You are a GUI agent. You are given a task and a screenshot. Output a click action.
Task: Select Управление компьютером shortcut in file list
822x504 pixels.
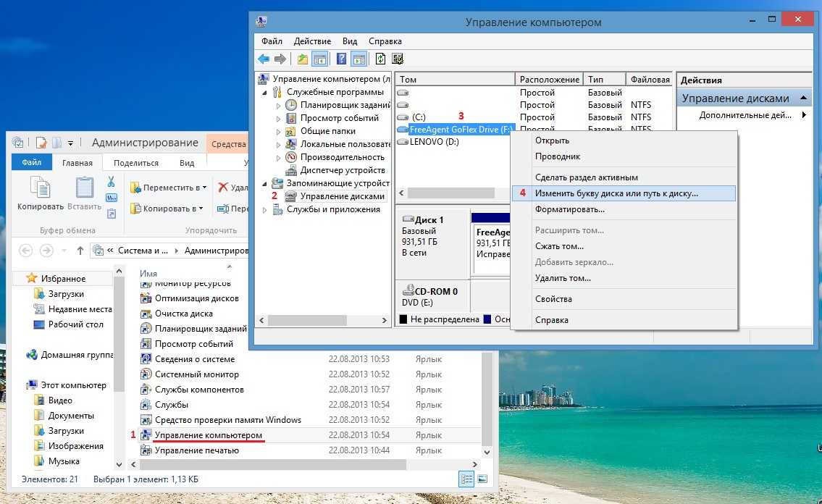pyautogui.click(x=208, y=435)
